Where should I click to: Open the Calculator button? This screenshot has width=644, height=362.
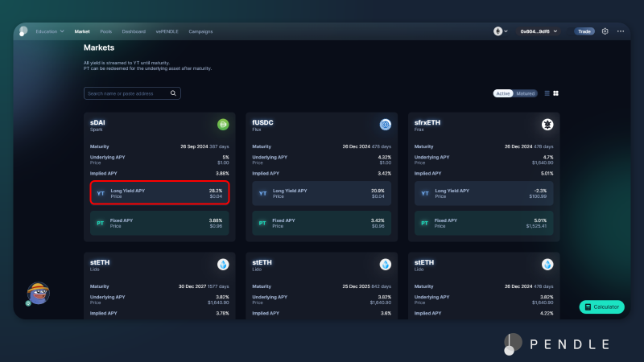pos(601,307)
